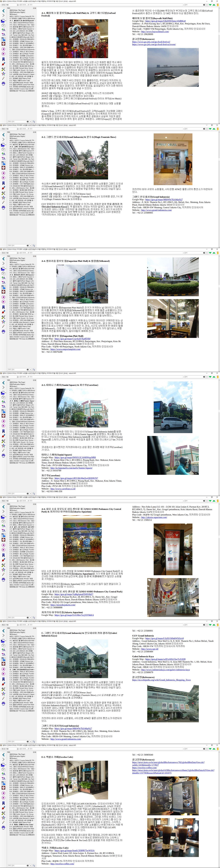Open the www.grand-indonesia.com link in A-2 window
The height and width of the screenshot is (868, 220).
(156, 210)
